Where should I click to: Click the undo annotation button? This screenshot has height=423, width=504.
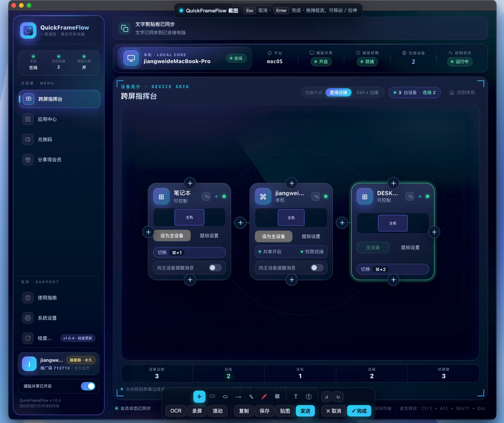pos(327,397)
